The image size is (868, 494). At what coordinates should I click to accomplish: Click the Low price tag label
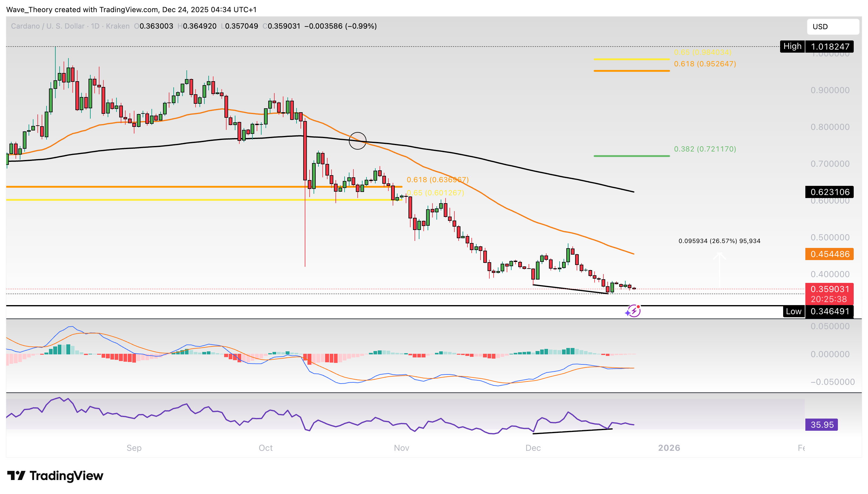coord(793,311)
